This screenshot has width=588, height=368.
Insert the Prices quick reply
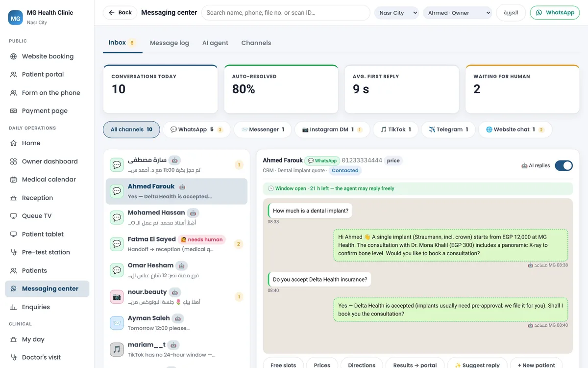point(322,364)
